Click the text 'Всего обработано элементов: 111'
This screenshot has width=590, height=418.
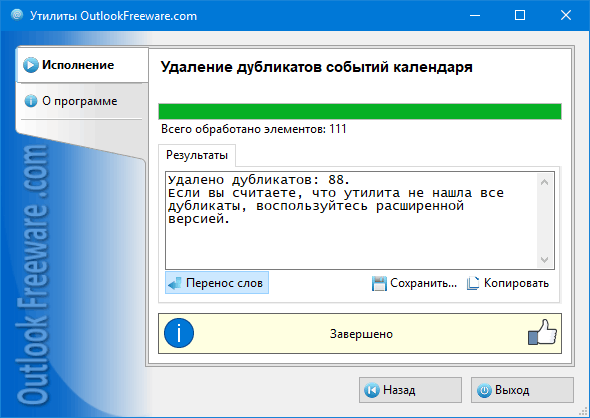(x=254, y=129)
